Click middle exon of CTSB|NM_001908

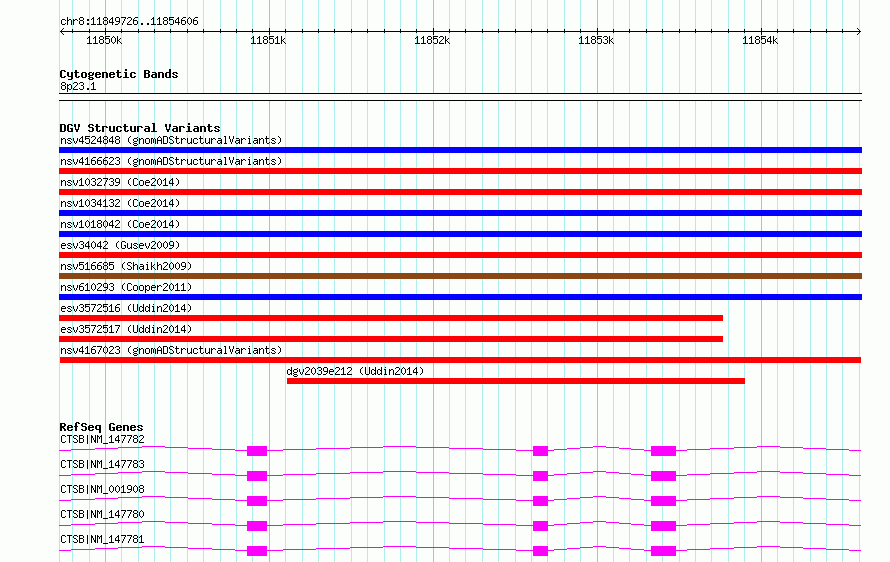point(540,501)
